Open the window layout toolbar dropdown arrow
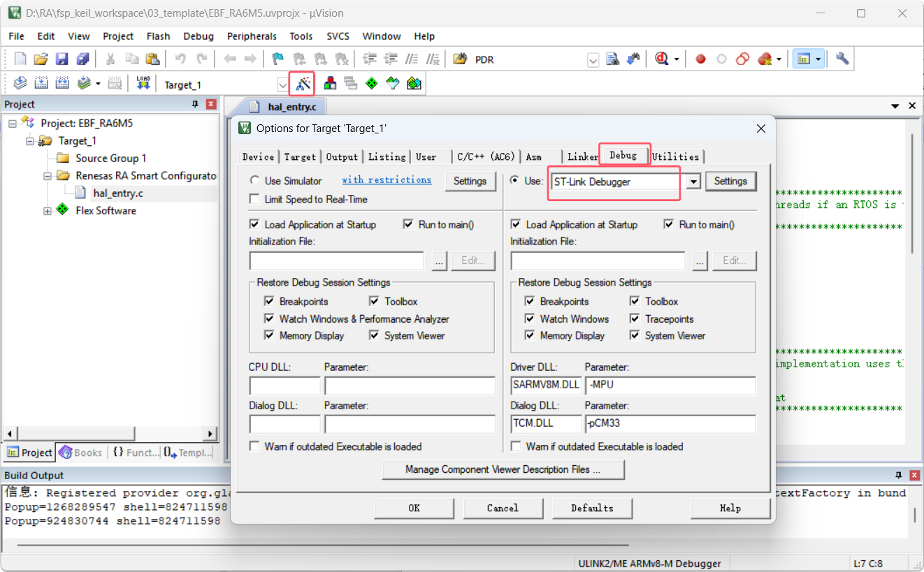924x572 pixels. [x=818, y=59]
